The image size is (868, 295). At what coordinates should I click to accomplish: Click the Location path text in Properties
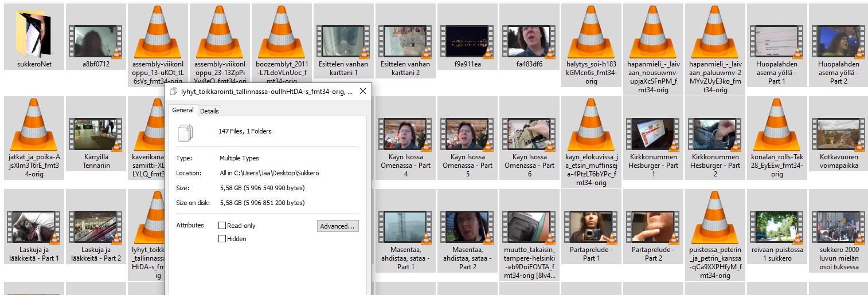tap(269, 173)
